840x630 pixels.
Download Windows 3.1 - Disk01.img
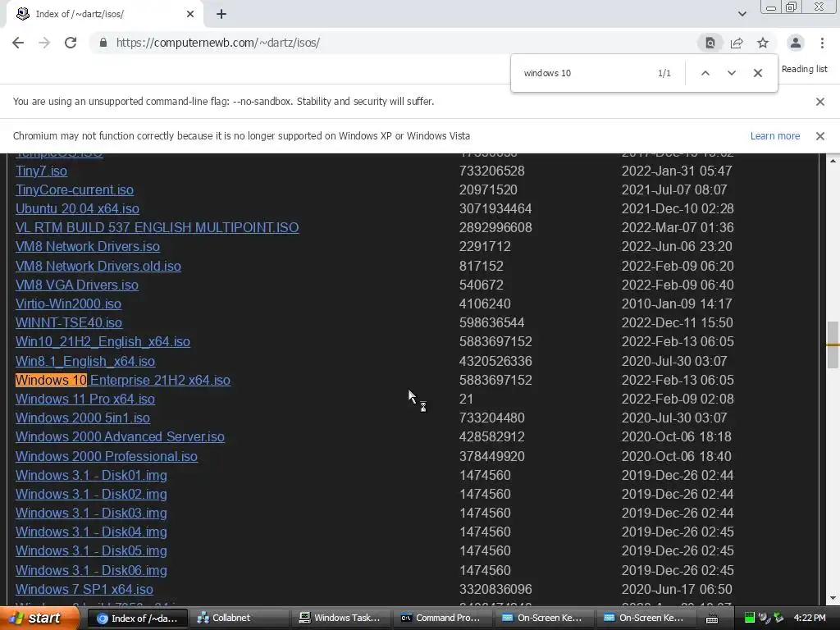click(91, 475)
